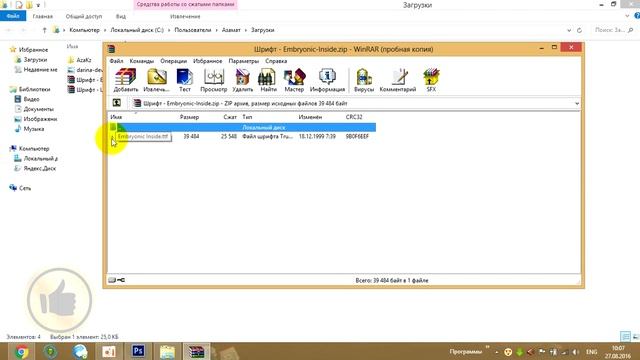Screen dimensions: 640x360
Task: Open the Операции menu in WinRAR
Action: click(x=173, y=61)
